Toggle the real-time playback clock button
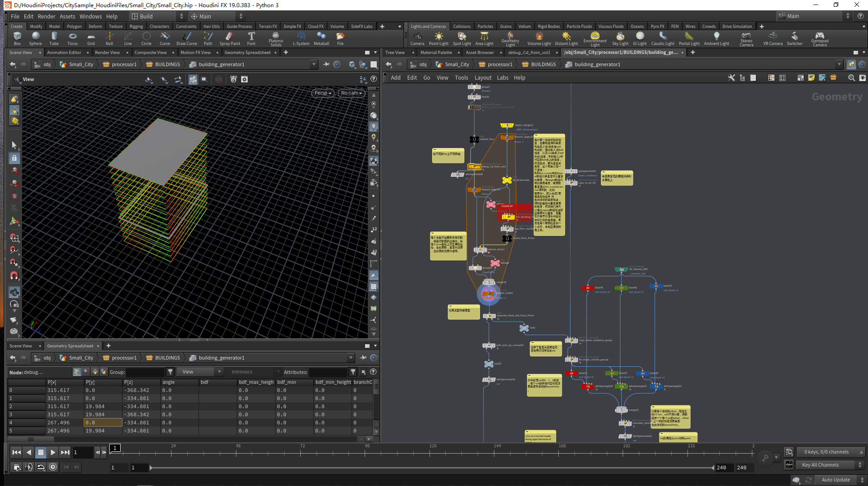 [x=53, y=467]
